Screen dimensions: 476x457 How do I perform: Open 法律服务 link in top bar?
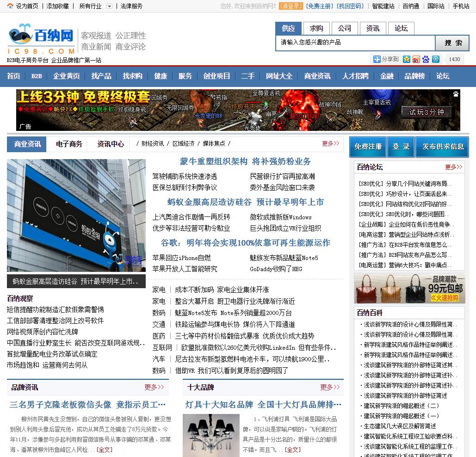coord(131,6)
